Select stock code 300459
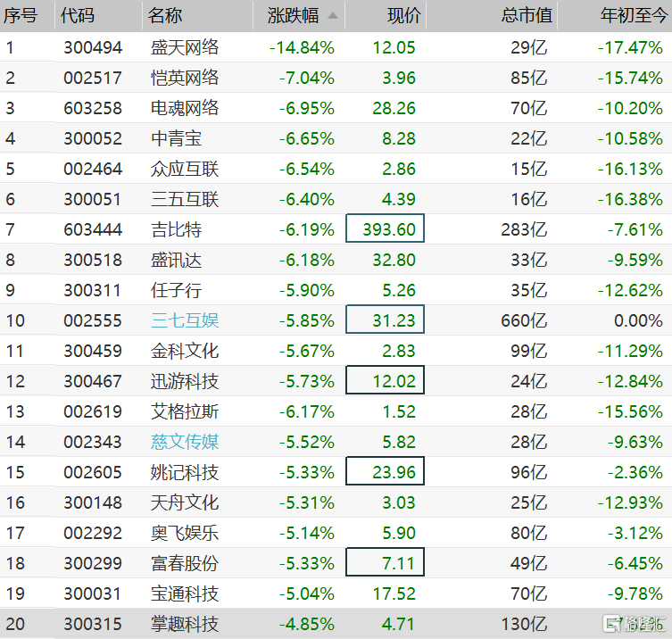The width and height of the screenshot is (672, 639). [x=93, y=351]
